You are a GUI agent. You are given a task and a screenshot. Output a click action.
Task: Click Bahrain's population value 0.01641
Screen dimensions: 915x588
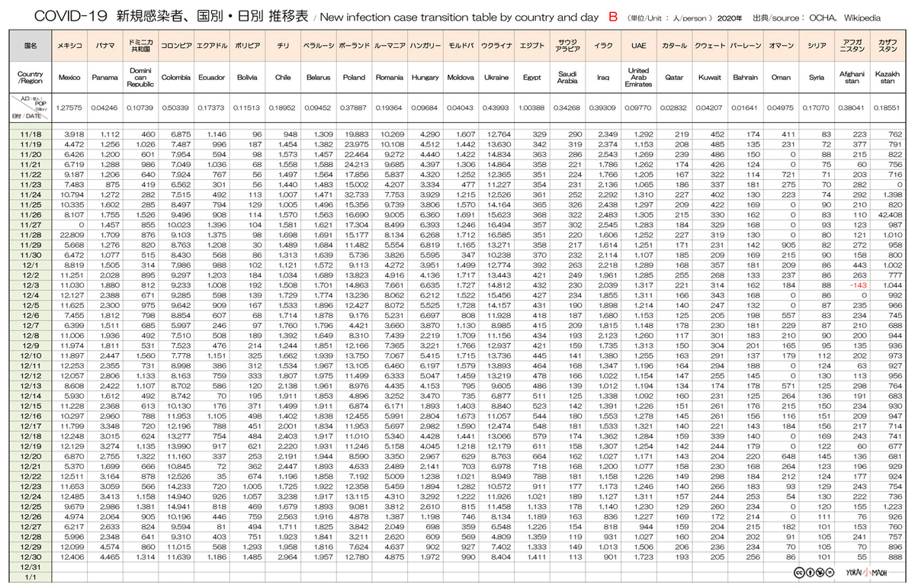[745, 108]
